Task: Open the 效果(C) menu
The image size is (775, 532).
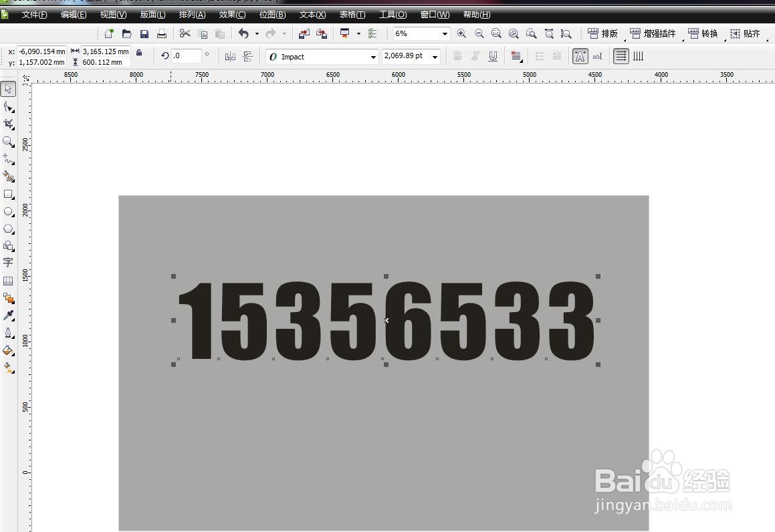Action: pos(232,15)
